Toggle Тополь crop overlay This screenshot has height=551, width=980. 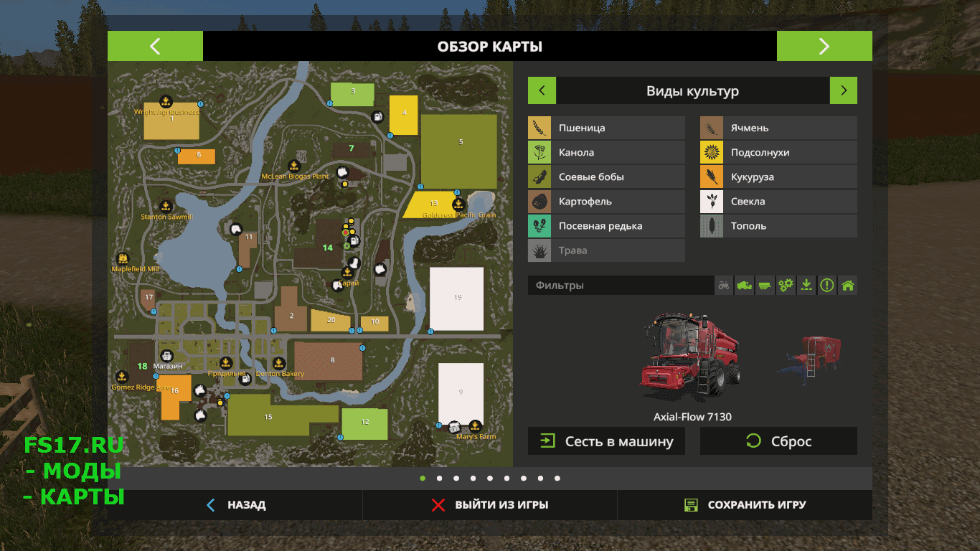click(778, 226)
